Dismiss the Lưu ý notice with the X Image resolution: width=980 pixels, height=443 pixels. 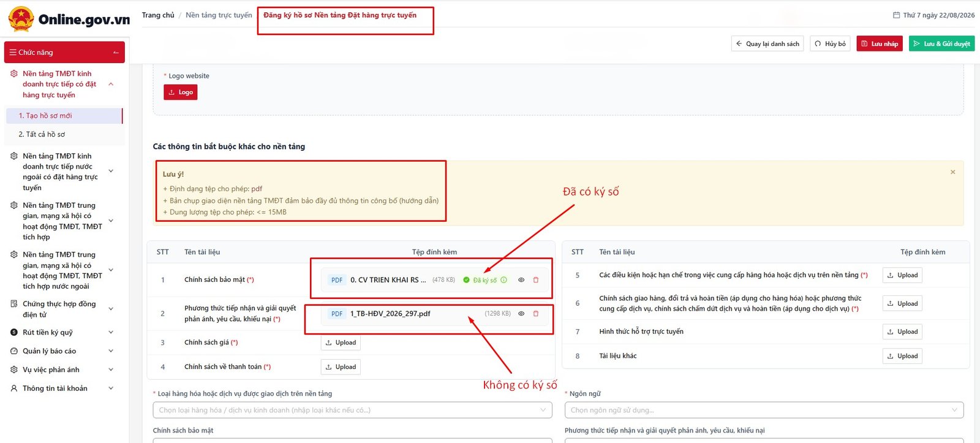click(952, 172)
